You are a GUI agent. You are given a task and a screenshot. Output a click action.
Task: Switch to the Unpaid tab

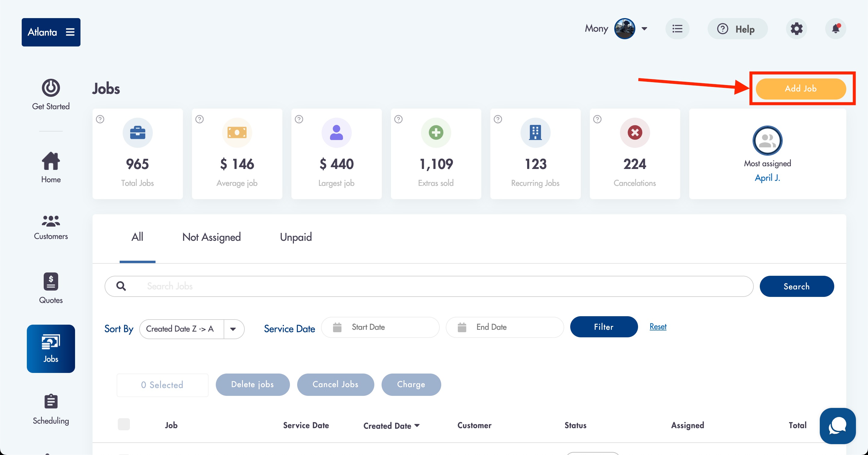click(295, 237)
